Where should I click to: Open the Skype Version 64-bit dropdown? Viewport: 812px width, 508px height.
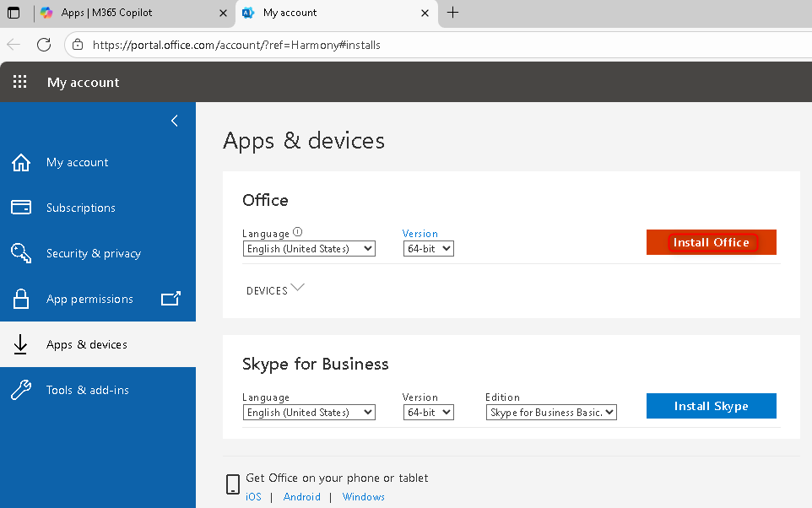(428, 412)
